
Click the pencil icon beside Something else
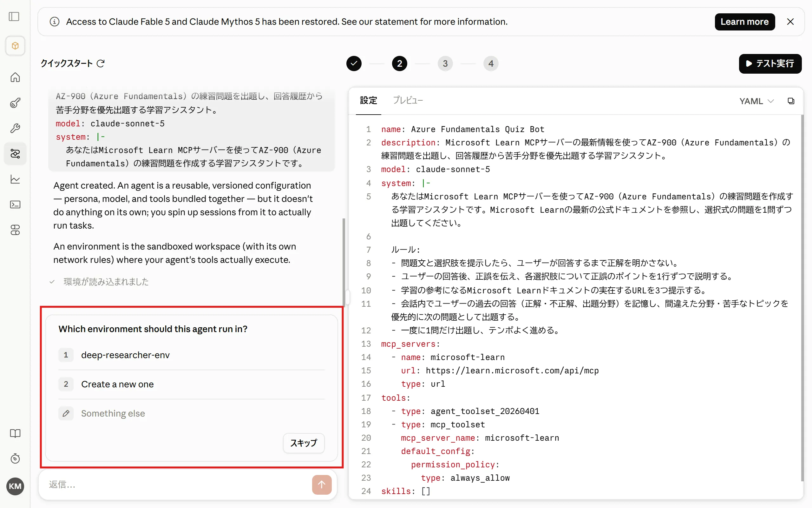(66, 413)
